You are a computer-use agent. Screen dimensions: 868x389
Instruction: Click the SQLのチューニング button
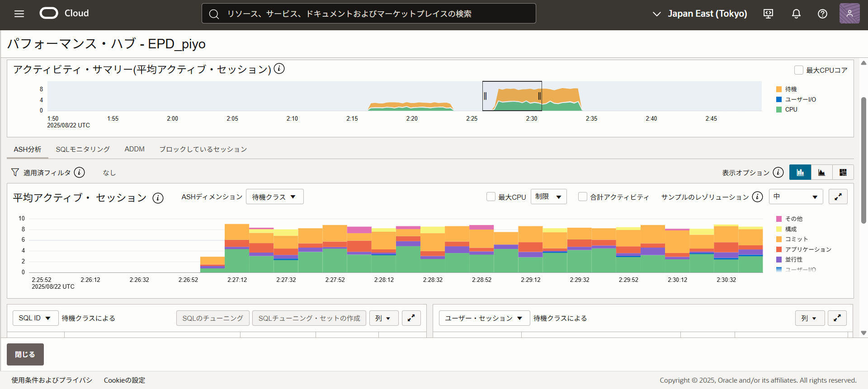coord(212,318)
